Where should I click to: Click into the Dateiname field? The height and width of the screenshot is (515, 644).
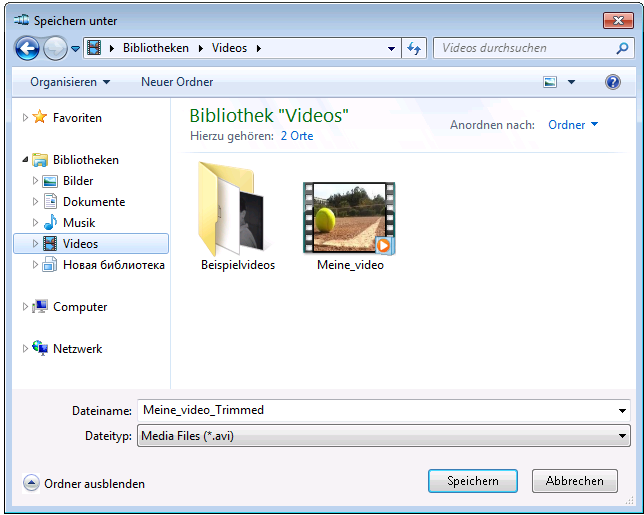click(376, 410)
